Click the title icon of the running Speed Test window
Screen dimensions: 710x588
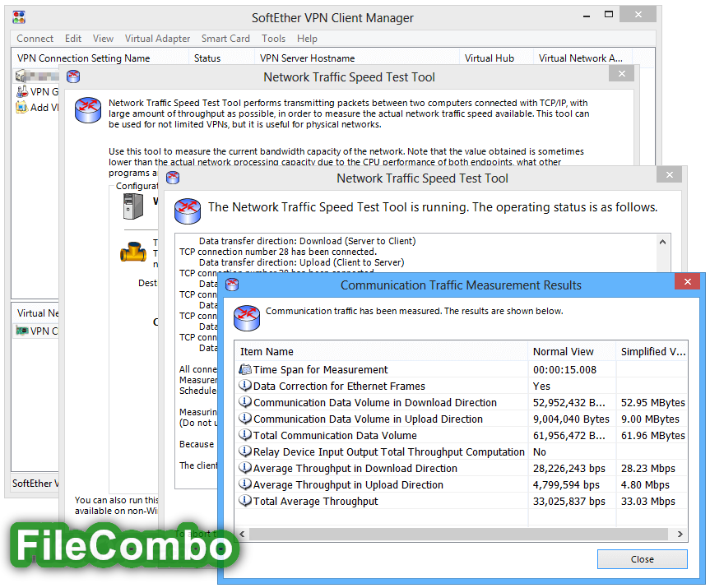coord(173,178)
